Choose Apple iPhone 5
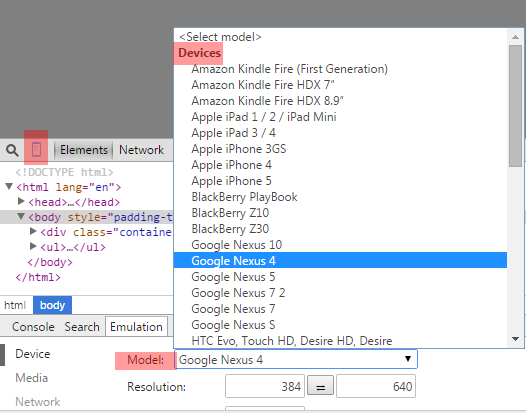This screenshot has width=526, height=413. pyautogui.click(x=340, y=181)
